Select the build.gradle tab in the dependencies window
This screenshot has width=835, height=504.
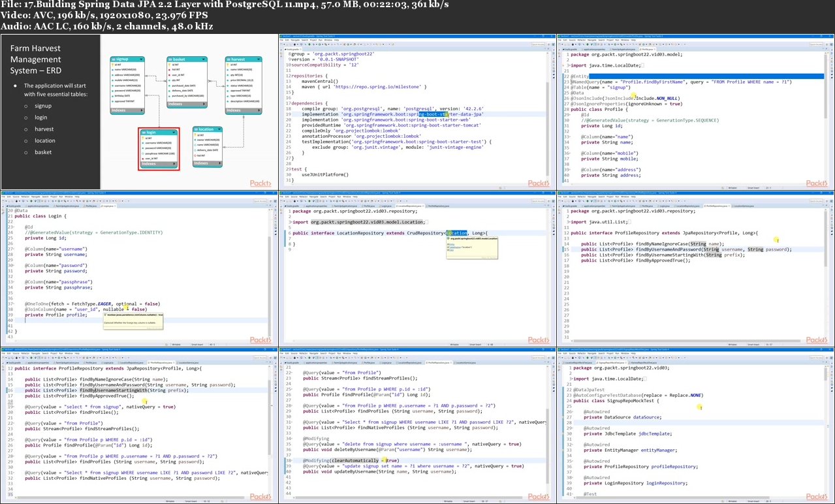294,49
